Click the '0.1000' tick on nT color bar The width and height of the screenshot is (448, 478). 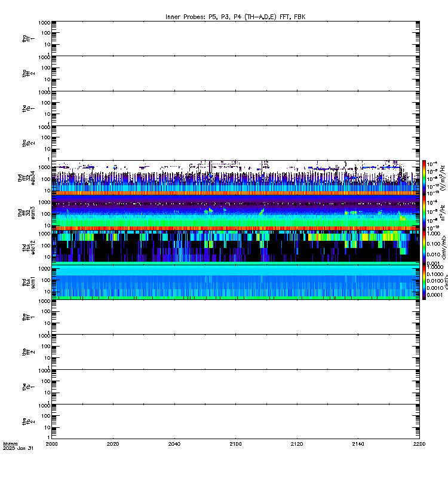point(435,274)
